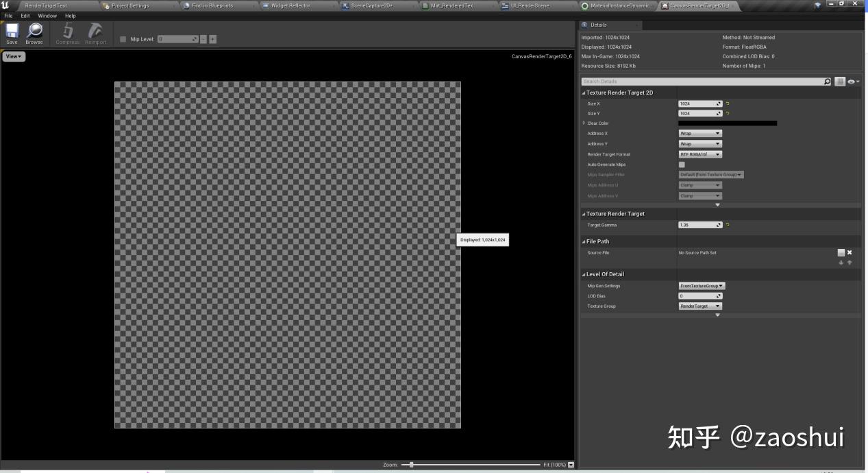This screenshot has height=473, width=868.
Task: Toggle the Auto Generate Mips checkbox
Action: click(682, 165)
